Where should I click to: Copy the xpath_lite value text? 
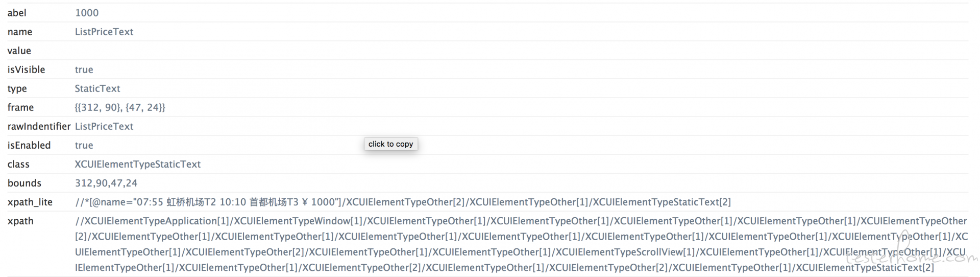tap(403, 202)
